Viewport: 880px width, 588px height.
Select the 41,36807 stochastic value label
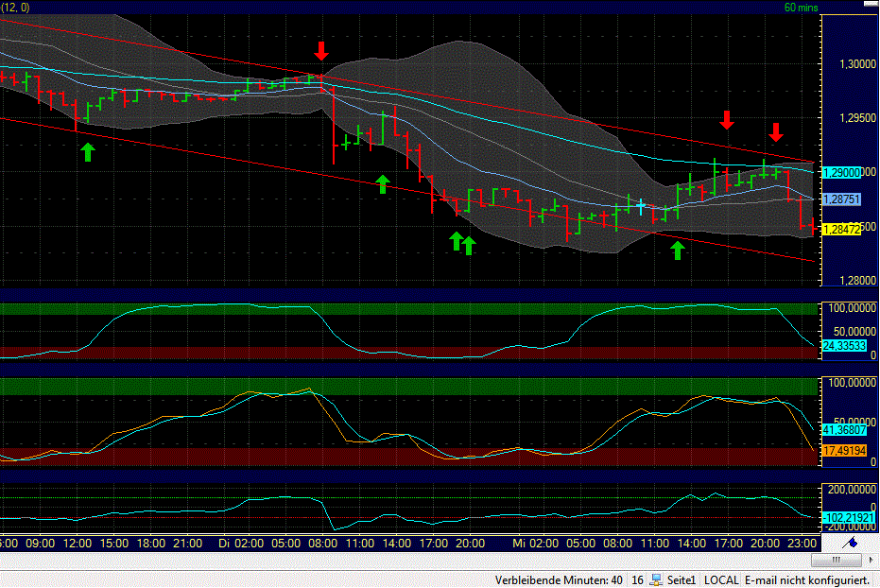[842, 429]
